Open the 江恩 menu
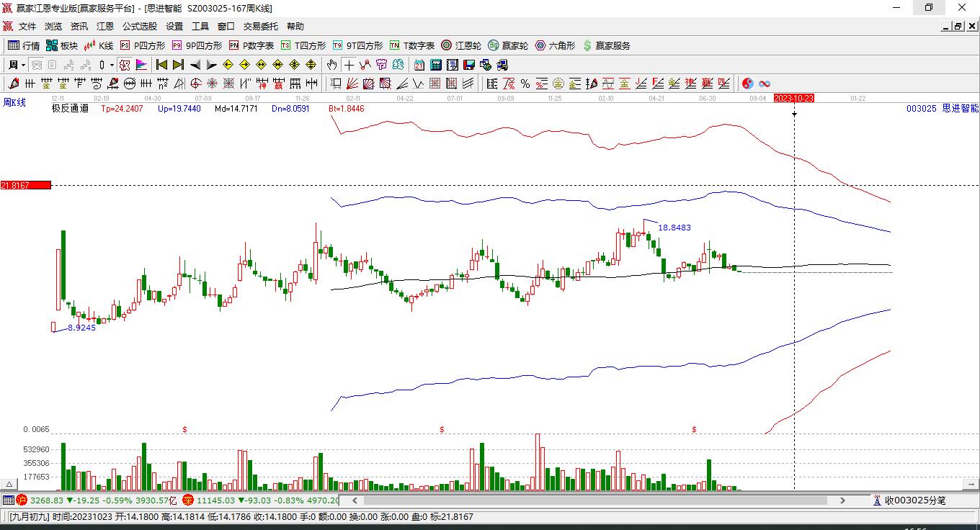Viewport: 980px width, 530px height. point(105,27)
